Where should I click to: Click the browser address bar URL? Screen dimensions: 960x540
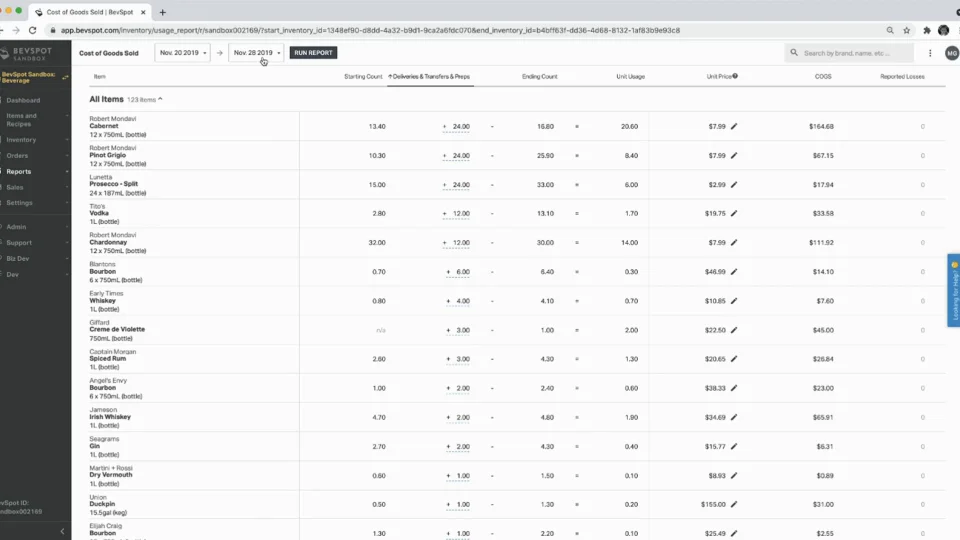tap(370, 30)
